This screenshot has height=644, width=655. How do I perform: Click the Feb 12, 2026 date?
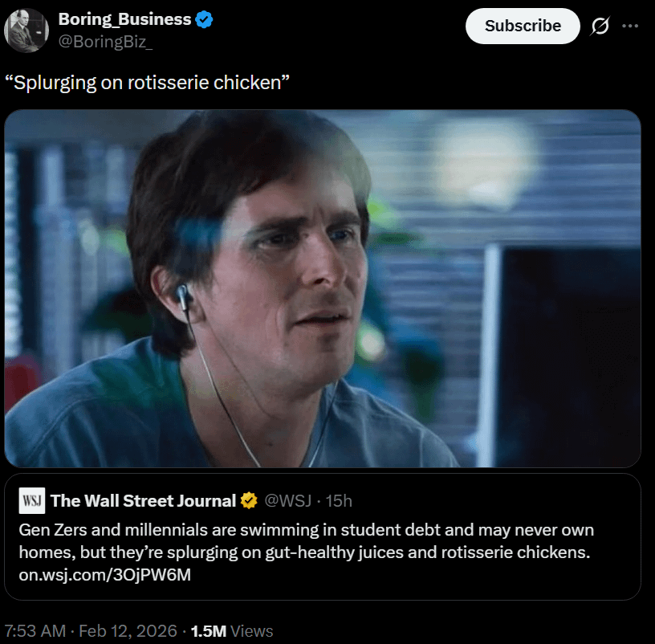pos(129,631)
